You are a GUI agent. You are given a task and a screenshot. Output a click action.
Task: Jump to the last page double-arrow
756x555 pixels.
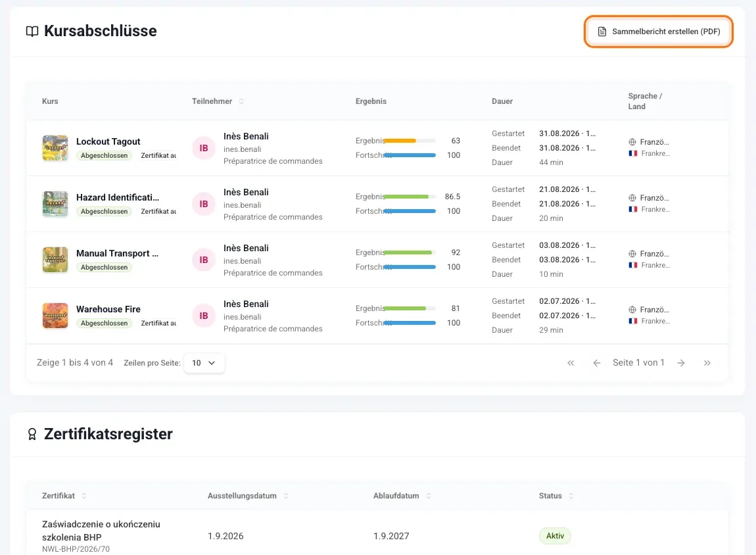(x=707, y=363)
